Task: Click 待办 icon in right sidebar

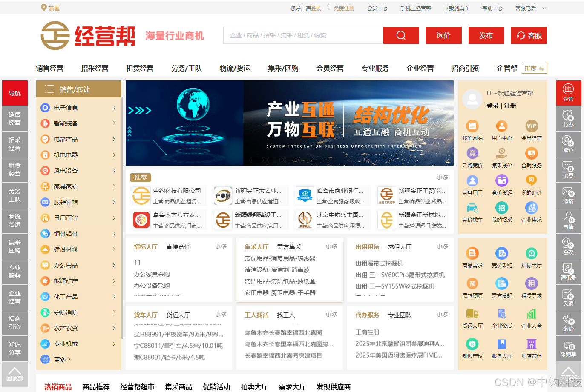Action: [568, 118]
